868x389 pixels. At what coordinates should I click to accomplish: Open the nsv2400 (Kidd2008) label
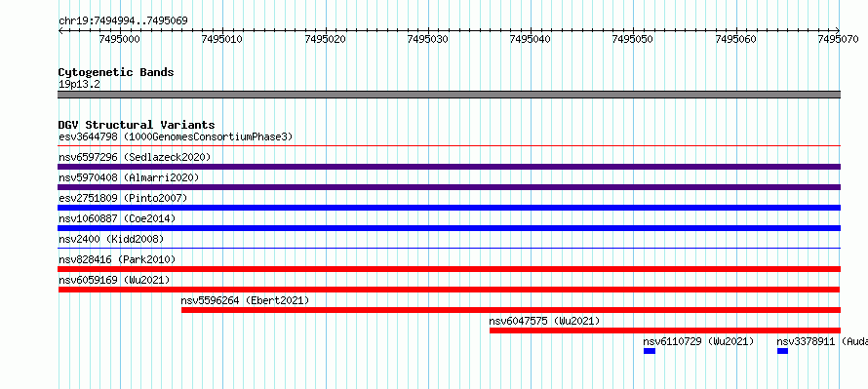click(x=111, y=239)
